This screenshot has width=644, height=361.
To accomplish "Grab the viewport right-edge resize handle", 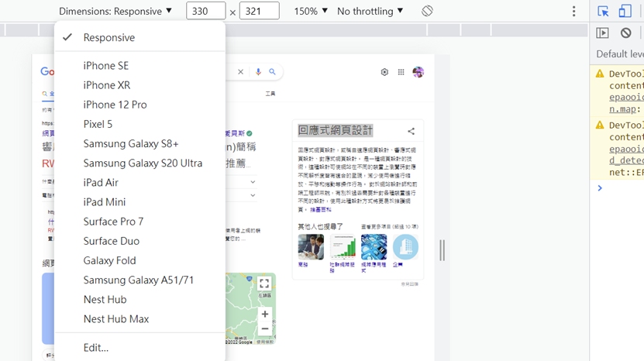I will pyautogui.click(x=443, y=250).
